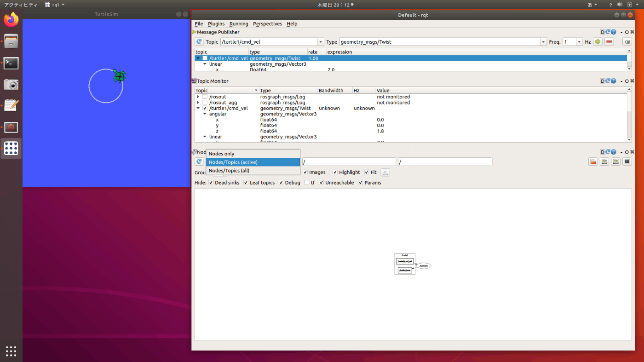Choose 'Nodes/Topics (active)' option
644x362 pixels.
click(x=253, y=162)
